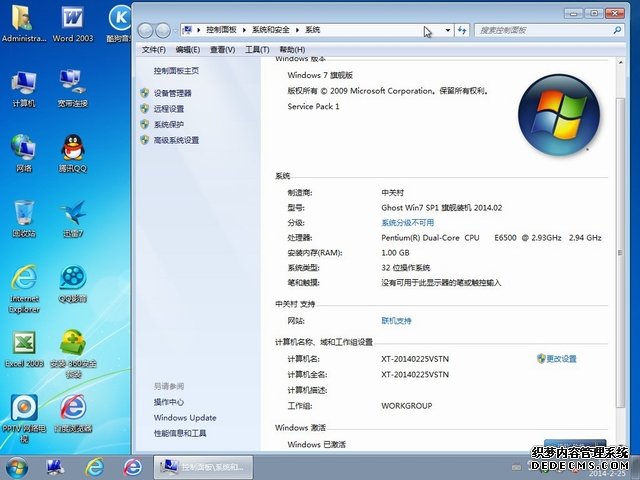Screen dimensions: 640x480
Task: Open the Excel 2003 desktop icon
Action: 24,349
